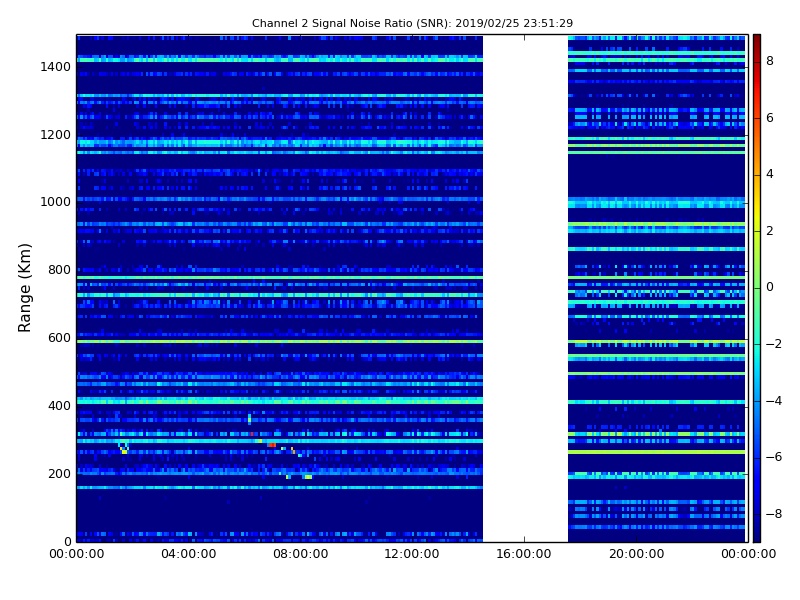Click the 08:00:00 time tick label

(301, 554)
